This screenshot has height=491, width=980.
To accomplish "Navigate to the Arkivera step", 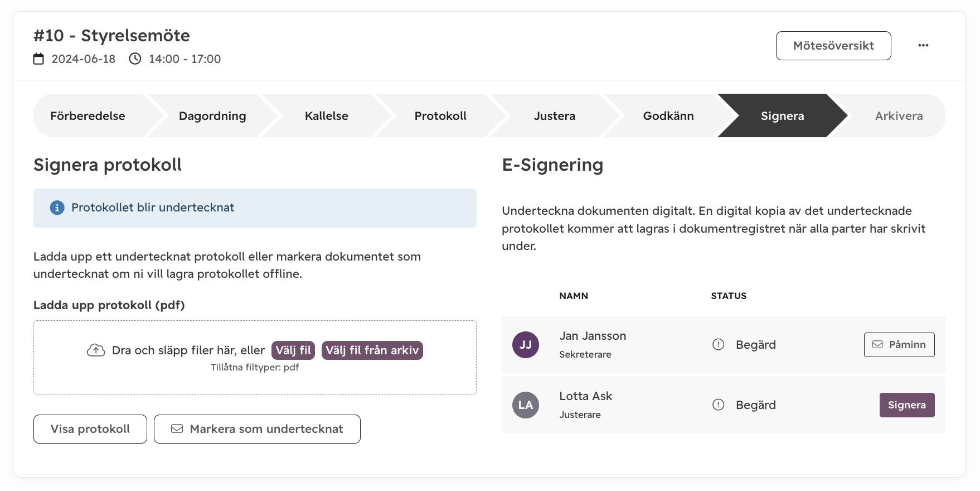I will 899,115.
